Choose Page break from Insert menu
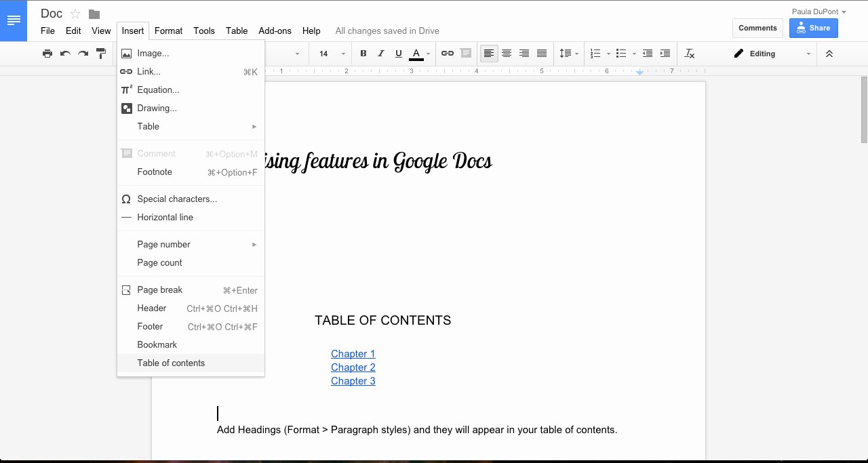 point(191,289)
